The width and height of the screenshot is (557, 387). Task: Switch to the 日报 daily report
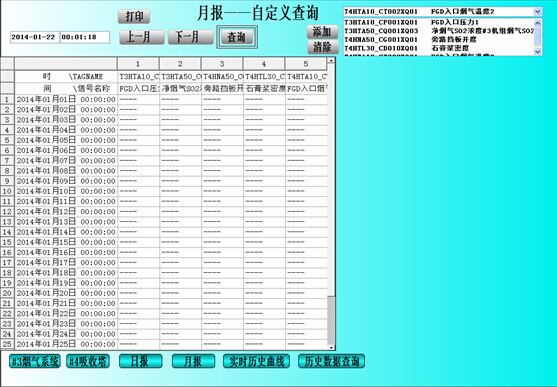[140, 361]
